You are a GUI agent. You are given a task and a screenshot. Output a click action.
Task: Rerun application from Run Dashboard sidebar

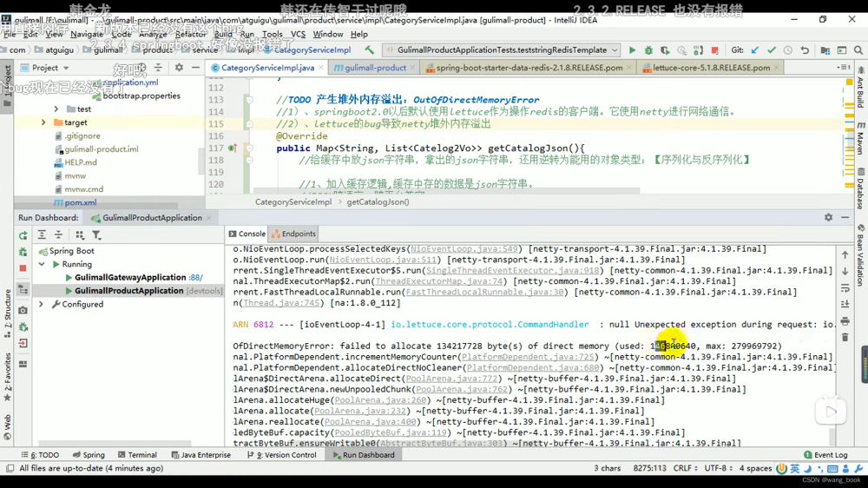[x=23, y=235]
